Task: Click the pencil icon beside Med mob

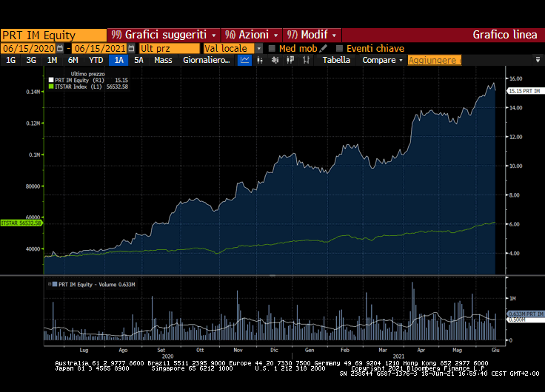Action: pyautogui.click(x=324, y=48)
